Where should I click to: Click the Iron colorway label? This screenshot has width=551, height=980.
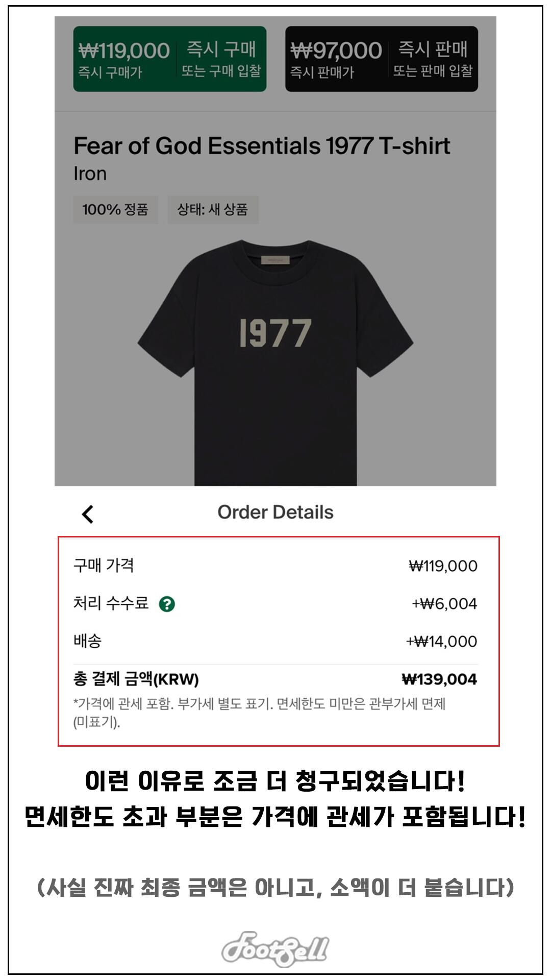click(x=90, y=174)
